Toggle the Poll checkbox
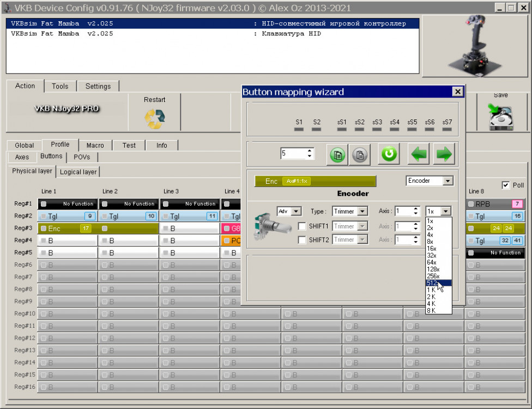The image size is (532, 409). (505, 185)
